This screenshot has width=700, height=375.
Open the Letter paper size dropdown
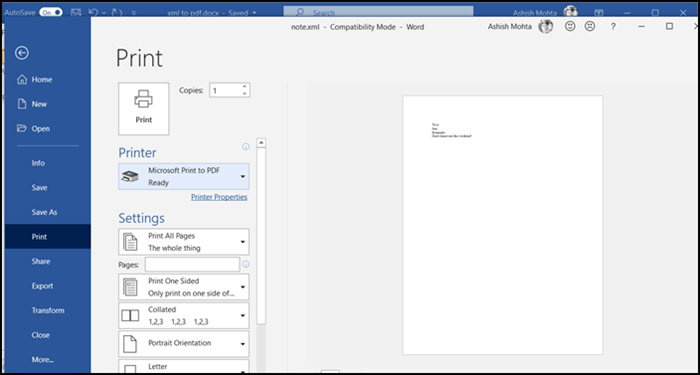pos(184,367)
